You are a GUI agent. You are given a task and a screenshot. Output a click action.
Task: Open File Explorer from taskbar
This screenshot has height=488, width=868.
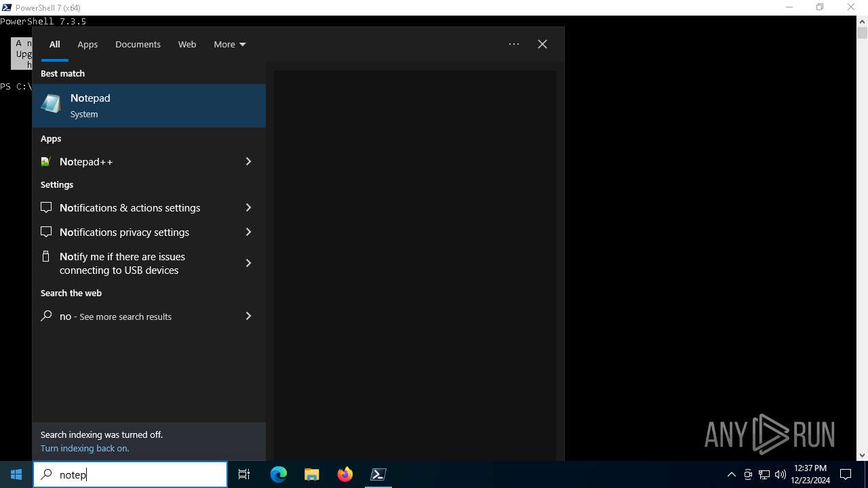tap(312, 474)
